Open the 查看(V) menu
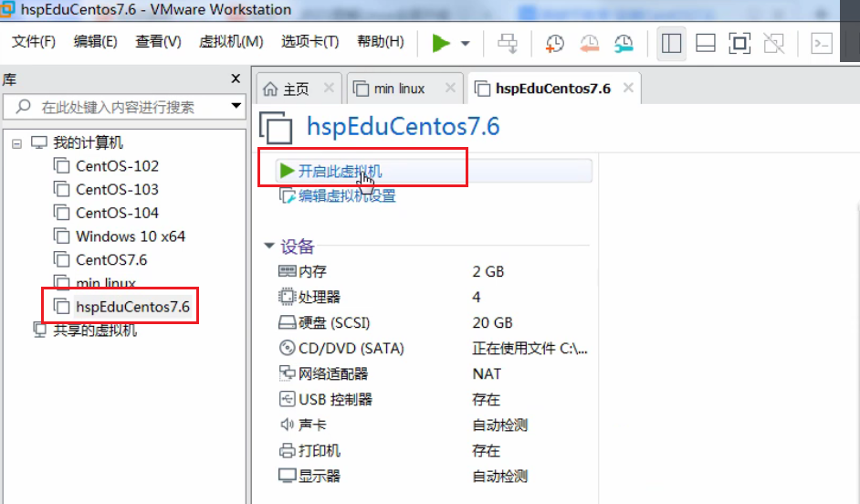Image resolution: width=860 pixels, height=504 pixels. [x=158, y=42]
